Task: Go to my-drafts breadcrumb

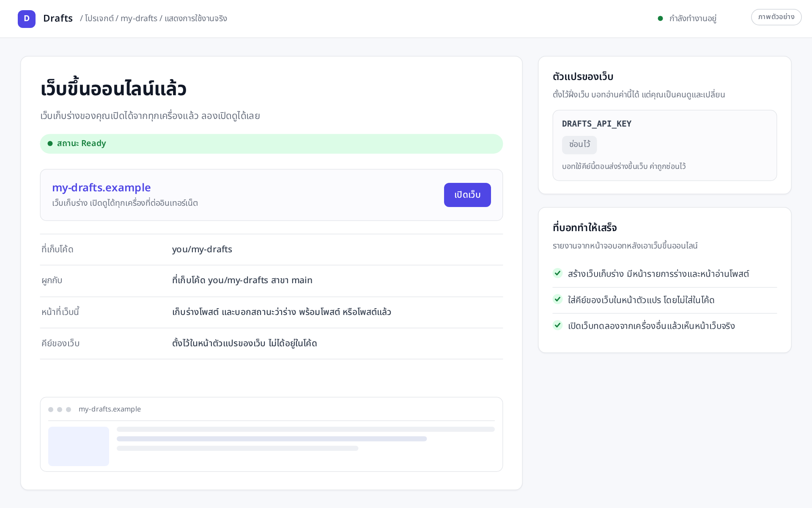Action: 139,19
